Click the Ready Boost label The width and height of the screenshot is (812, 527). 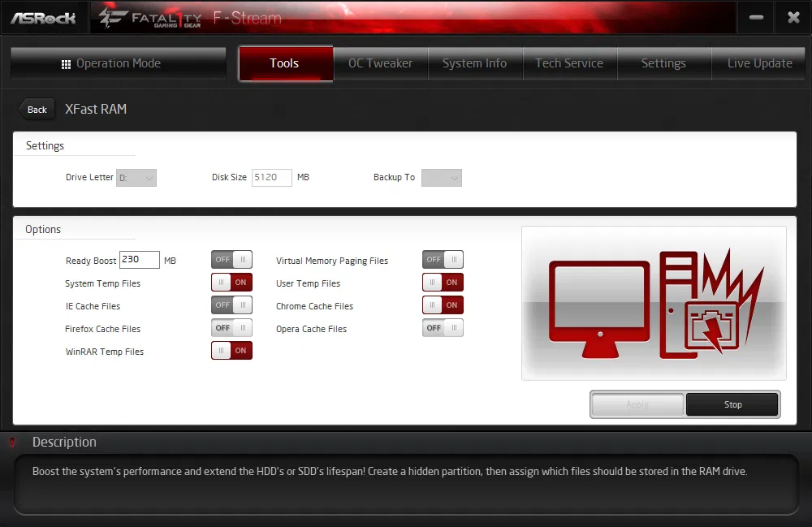coord(91,261)
